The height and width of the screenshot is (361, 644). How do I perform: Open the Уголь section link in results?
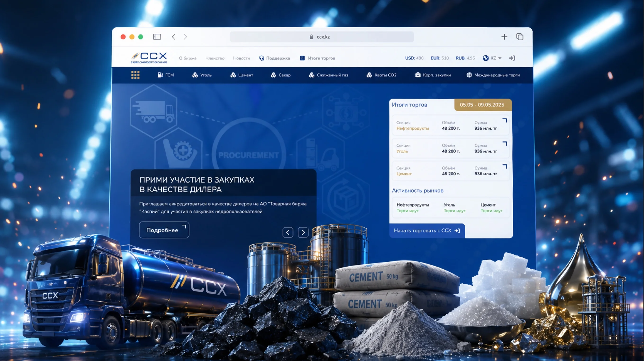click(402, 151)
